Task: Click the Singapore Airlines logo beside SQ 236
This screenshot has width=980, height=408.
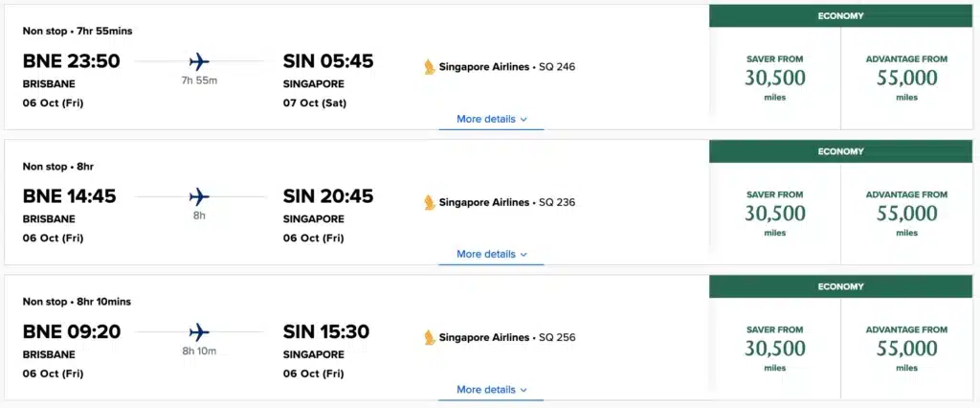Action: click(x=430, y=202)
